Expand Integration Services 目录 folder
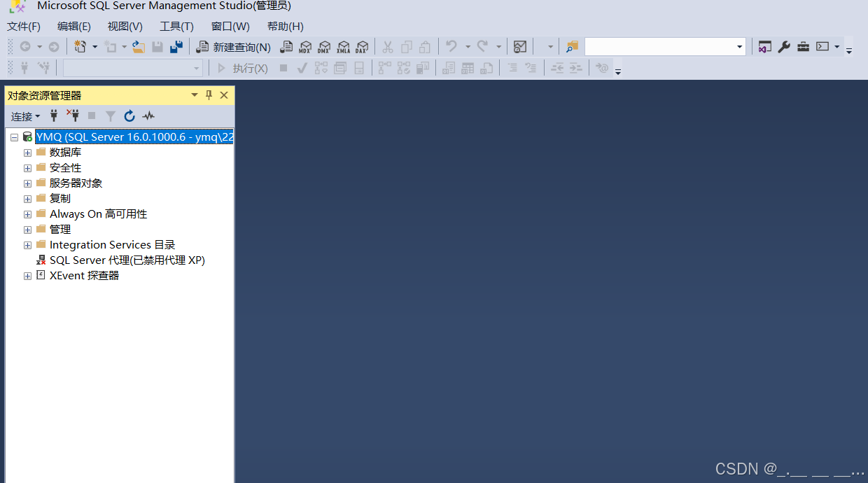 tap(27, 245)
